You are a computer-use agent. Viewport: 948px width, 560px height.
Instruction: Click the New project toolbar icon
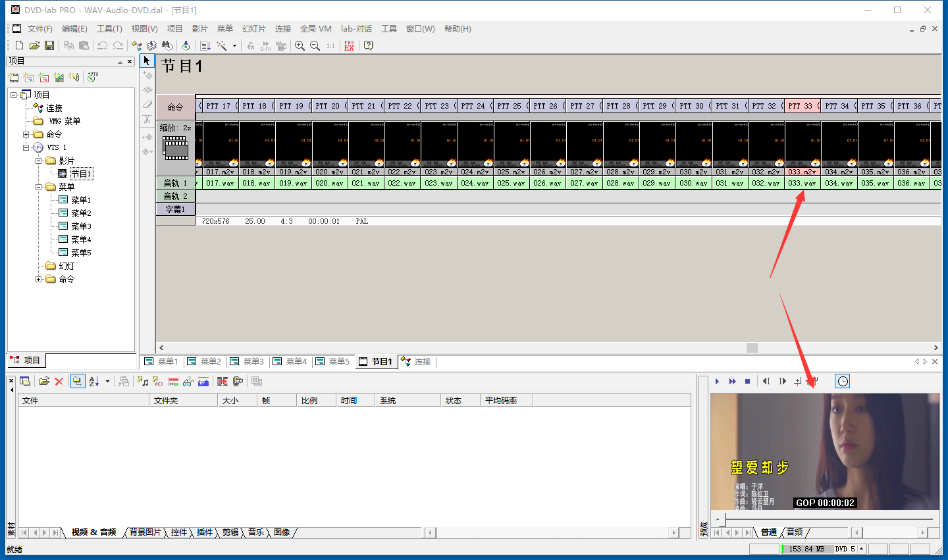19,45
